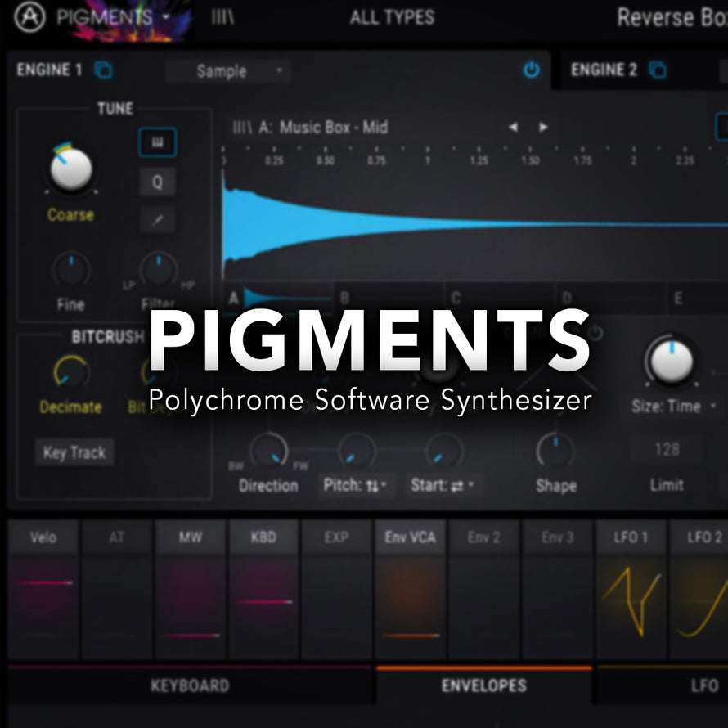Copy Engine 2 settings icon

pyautogui.click(x=658, y=70)
